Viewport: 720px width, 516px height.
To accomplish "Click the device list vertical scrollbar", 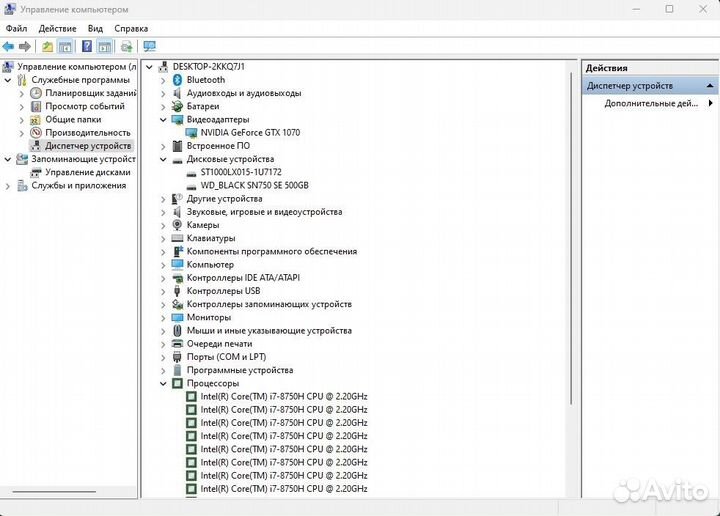I will coord(572,250).
